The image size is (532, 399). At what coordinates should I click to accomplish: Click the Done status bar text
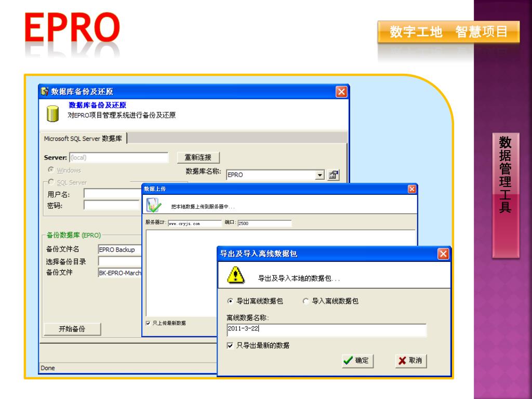point(48,368)
